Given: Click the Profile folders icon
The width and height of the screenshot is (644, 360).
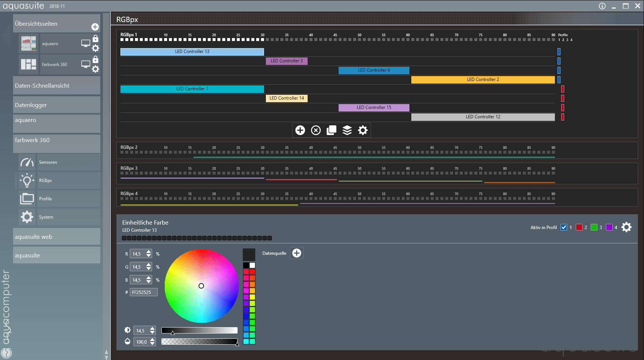Looking at the screenshot, I should 27,199.
